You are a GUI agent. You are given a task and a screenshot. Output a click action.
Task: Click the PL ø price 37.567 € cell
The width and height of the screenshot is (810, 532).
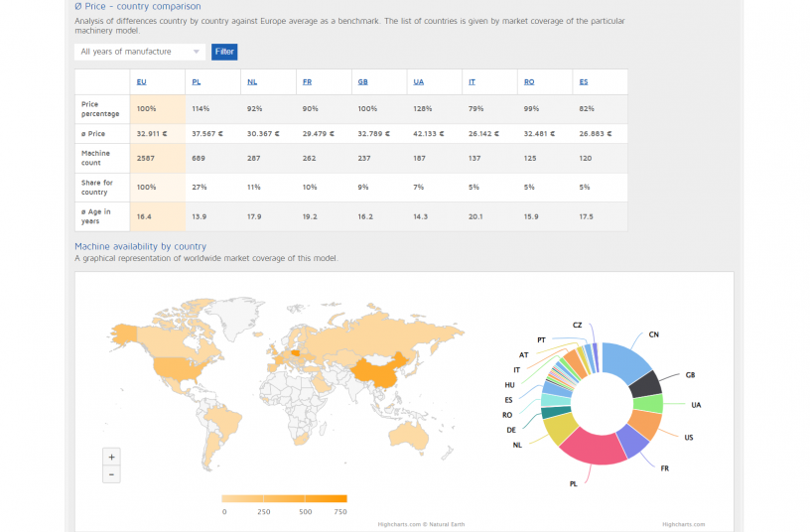pos(212,134)
